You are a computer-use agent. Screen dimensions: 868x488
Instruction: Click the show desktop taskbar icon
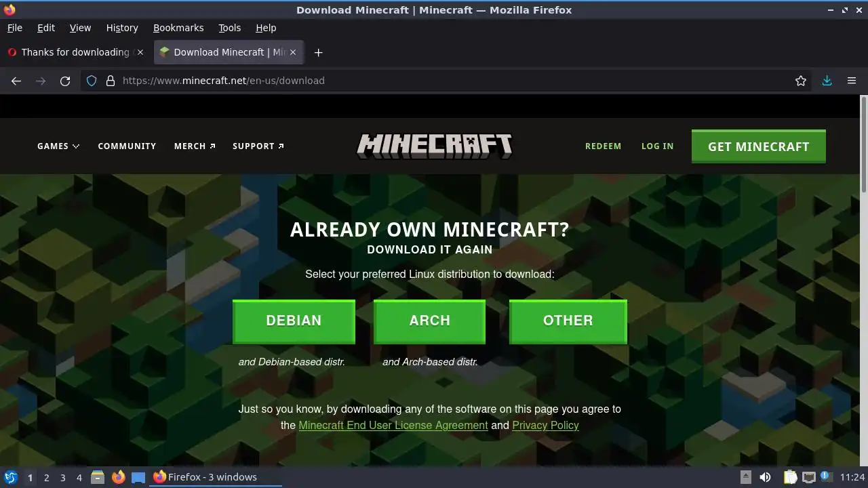click(x=138, y=477)
